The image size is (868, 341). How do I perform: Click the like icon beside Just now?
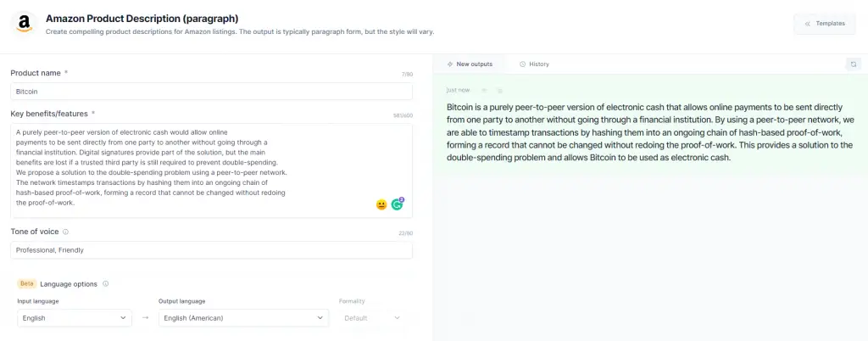pos(484,90)
